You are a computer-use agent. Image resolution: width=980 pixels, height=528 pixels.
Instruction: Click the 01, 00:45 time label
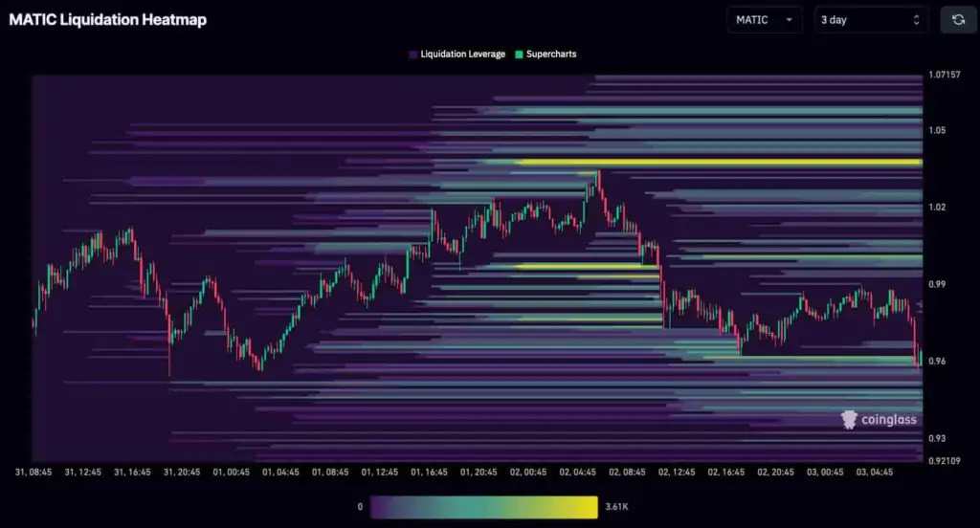pos(232,473)
